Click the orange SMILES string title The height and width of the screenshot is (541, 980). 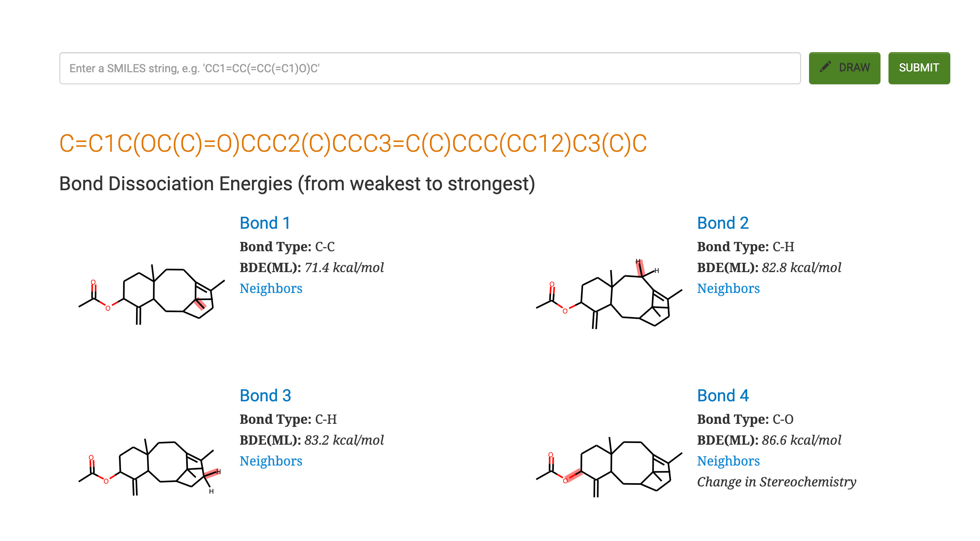pos(353,143)
